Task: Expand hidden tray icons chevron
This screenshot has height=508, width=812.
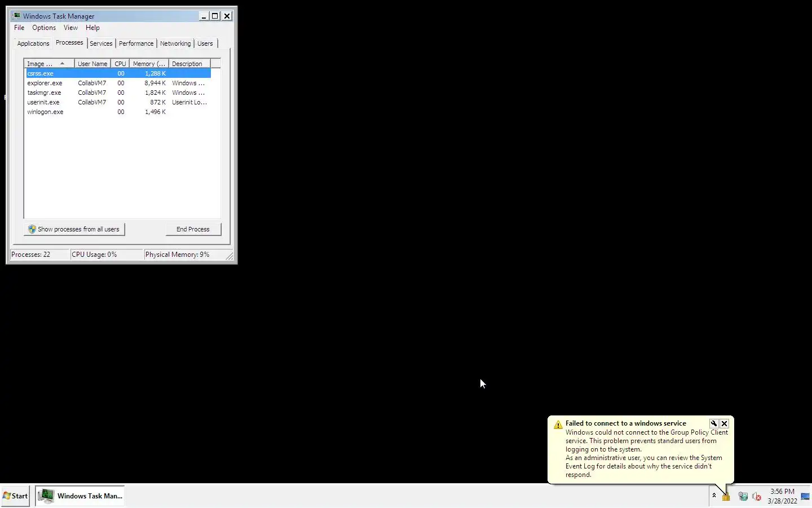Action: (x=714, y=496)
